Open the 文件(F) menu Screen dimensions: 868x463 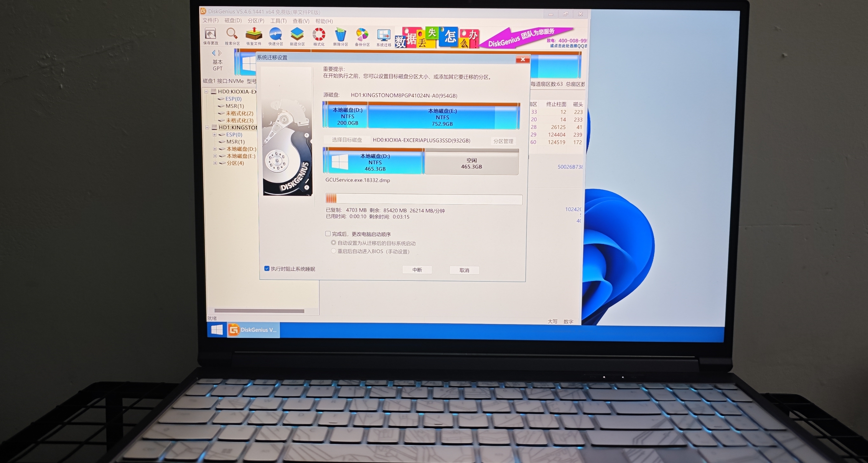click(x=211, y=20)
